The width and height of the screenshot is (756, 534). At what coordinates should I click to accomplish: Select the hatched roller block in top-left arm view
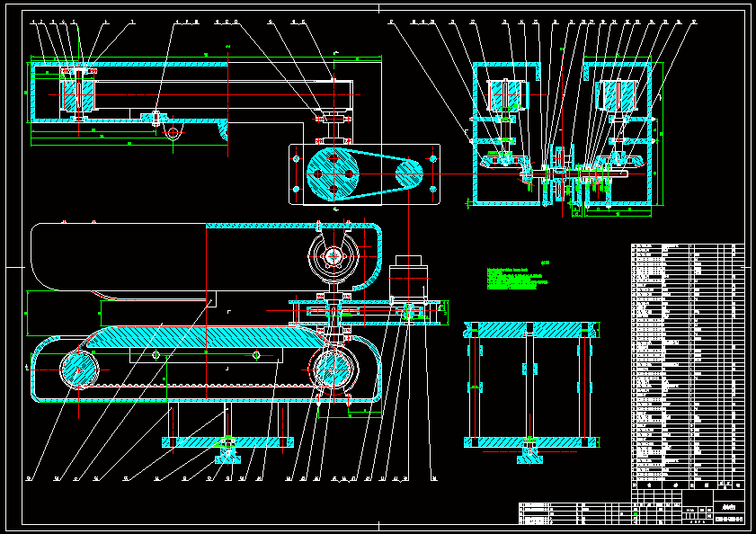(77, 95)
